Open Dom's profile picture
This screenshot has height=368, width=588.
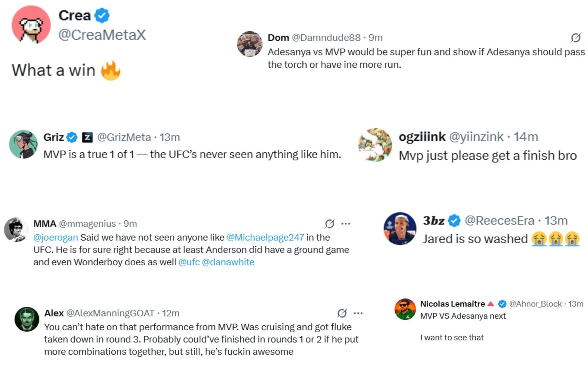(x=249, y=44)
